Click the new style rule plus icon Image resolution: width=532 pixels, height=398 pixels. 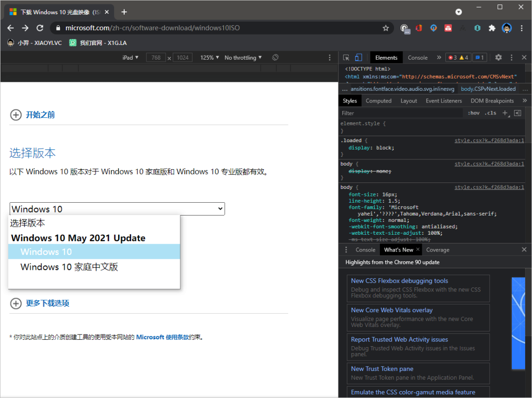tap(505, 113)
